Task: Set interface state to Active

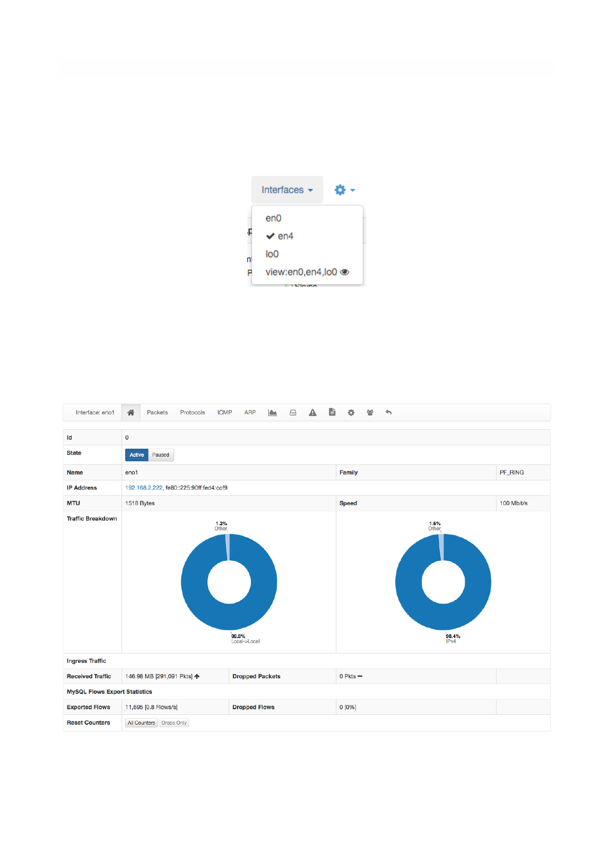Action: [x=137, y=455]
